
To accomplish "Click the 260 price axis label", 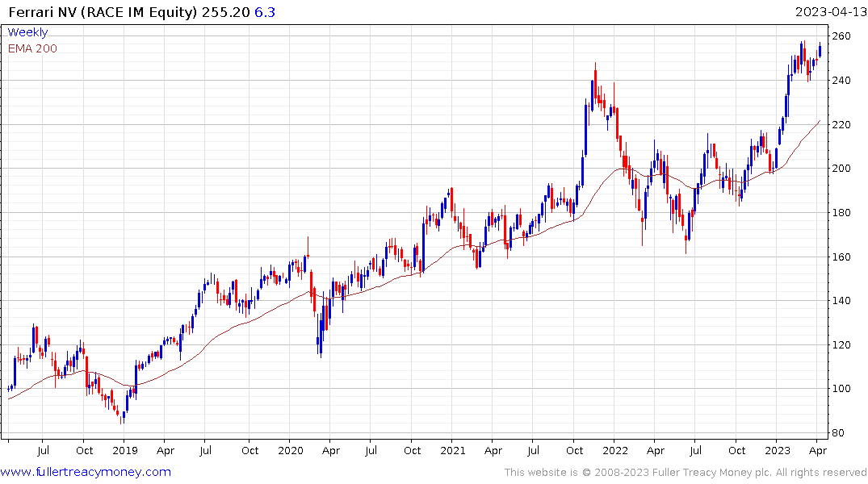I will coord(841,36).
